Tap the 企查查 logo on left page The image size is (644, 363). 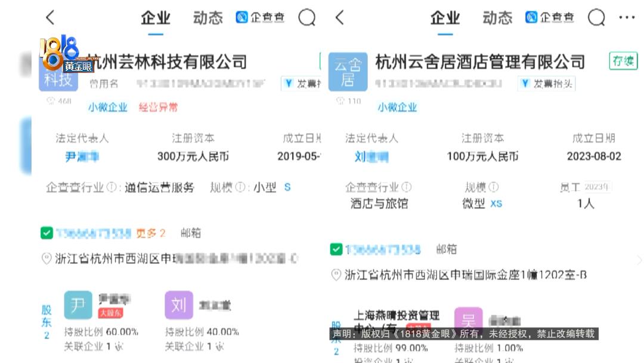pyautogui.click(x=260, y=17)
